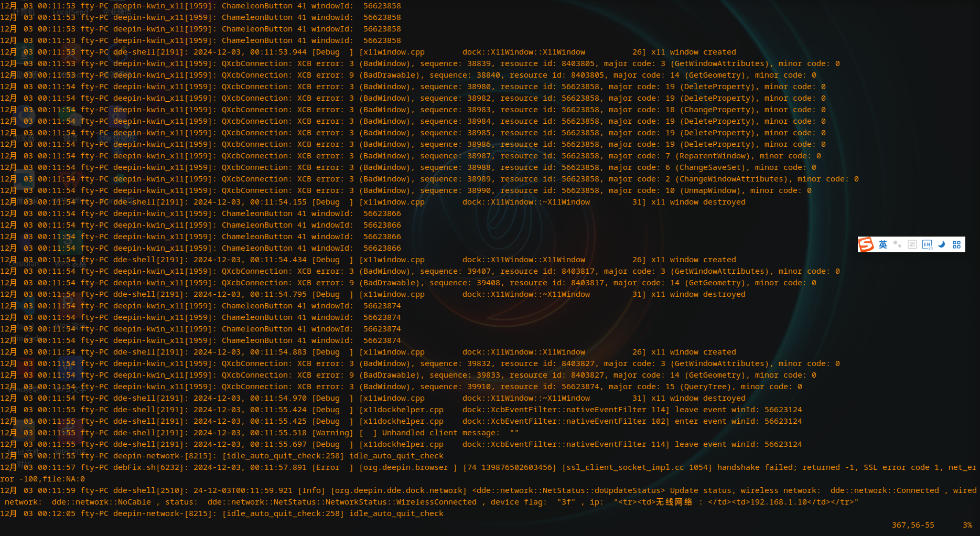Click '[Error' tag in the debFix.sh line
This screenshot has width=980, height=536.
(x=326, y=467)
